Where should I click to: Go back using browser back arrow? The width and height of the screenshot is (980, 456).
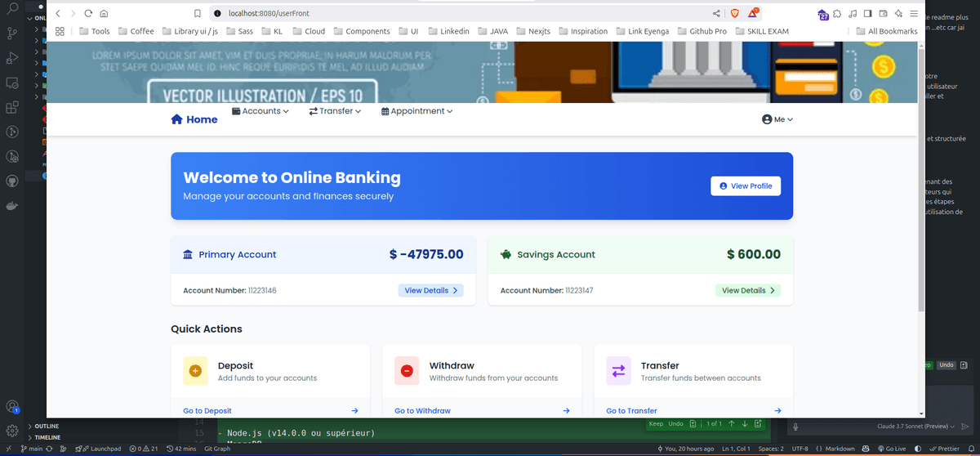(x=58, y=13)
